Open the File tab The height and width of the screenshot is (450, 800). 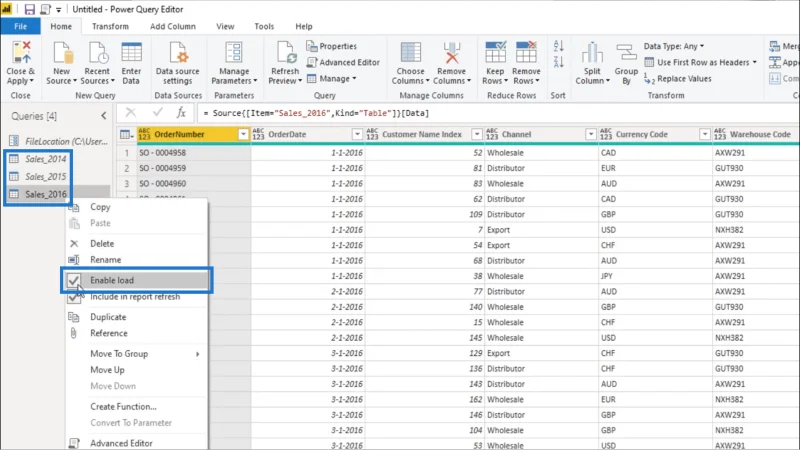tap(20, 26)
